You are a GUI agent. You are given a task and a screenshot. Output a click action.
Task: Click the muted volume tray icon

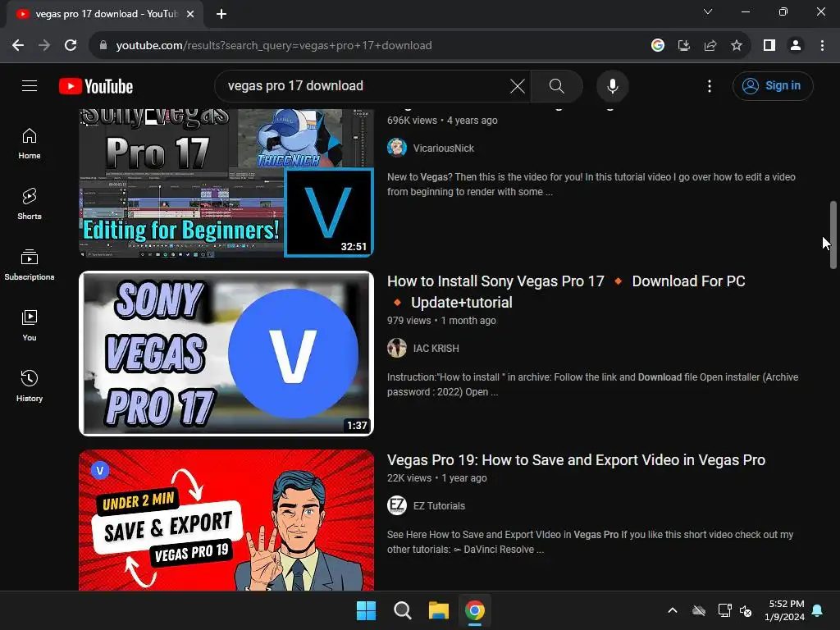coord(746,610)
